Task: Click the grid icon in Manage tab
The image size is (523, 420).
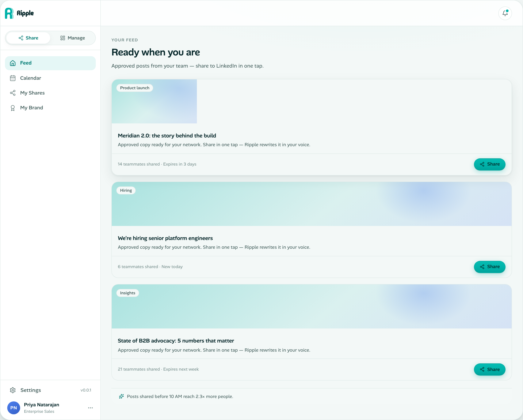Action: coord(63,38)
